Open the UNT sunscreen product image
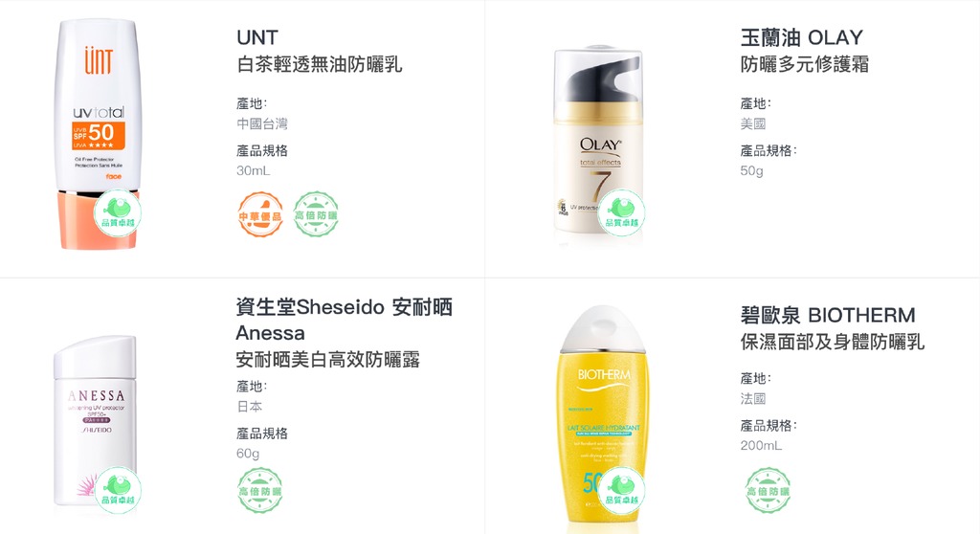The width and height of the screenshot is (980, 534). pos(98,134)
